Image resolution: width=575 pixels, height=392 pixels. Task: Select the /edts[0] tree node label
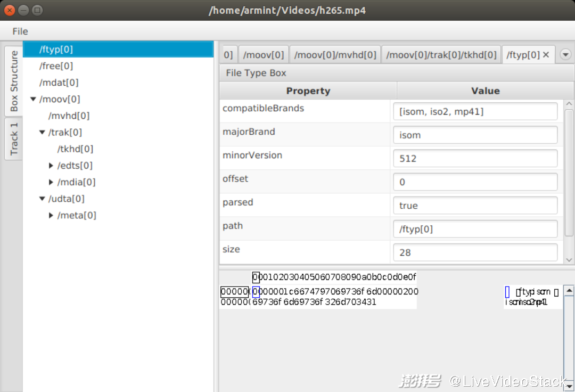(75, 166)
